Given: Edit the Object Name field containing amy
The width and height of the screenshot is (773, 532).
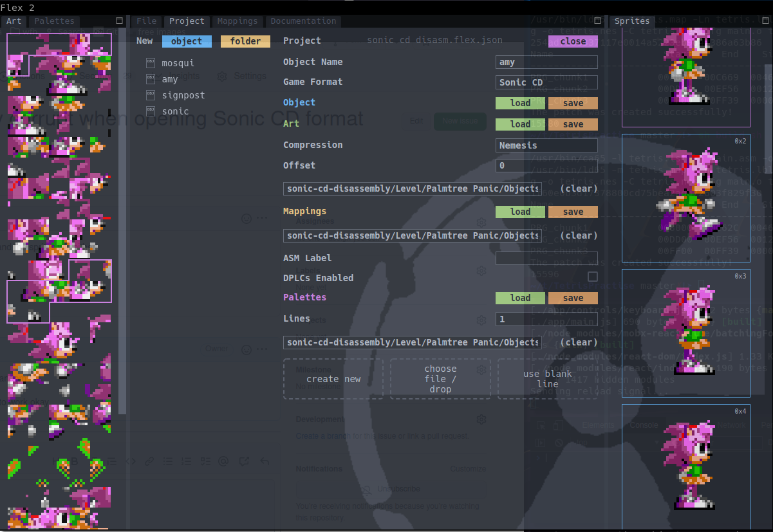Looking at the screenshot, I should (546, 62).
